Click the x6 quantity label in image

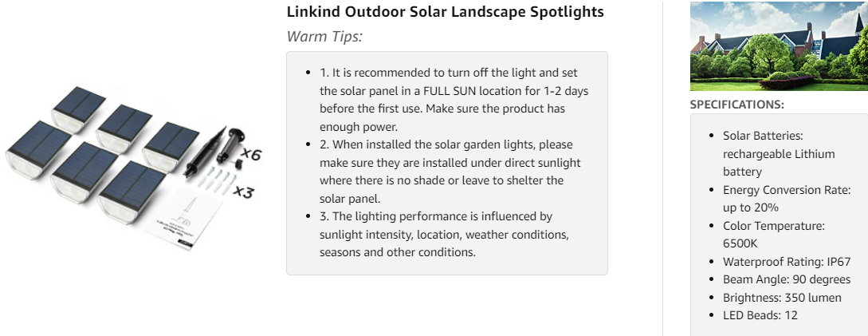251,153
